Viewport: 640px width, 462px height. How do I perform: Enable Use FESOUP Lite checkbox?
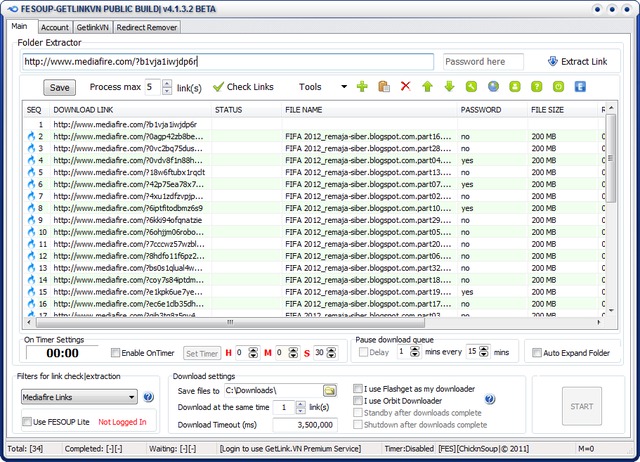27,422
